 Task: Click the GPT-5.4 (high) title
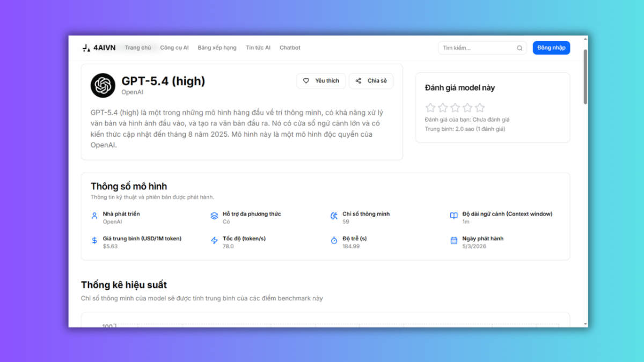163,81
